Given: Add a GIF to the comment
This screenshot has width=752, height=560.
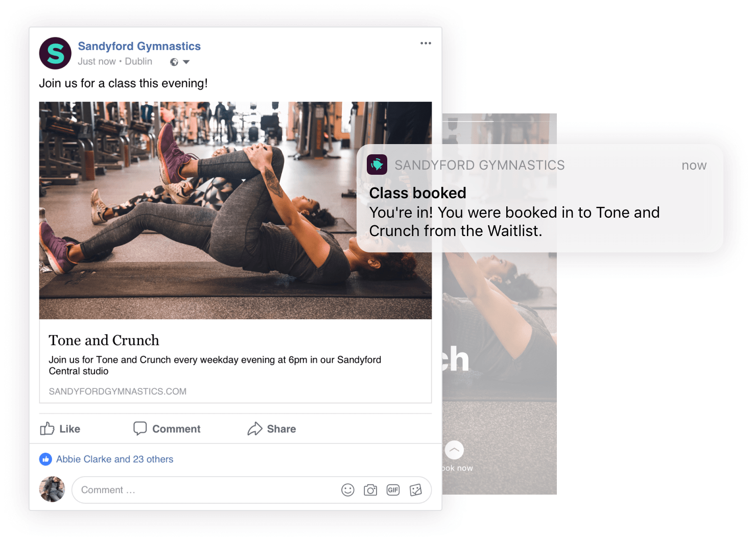Looking at the screenshot, I should pyautogui.click(x=393, y=490).
